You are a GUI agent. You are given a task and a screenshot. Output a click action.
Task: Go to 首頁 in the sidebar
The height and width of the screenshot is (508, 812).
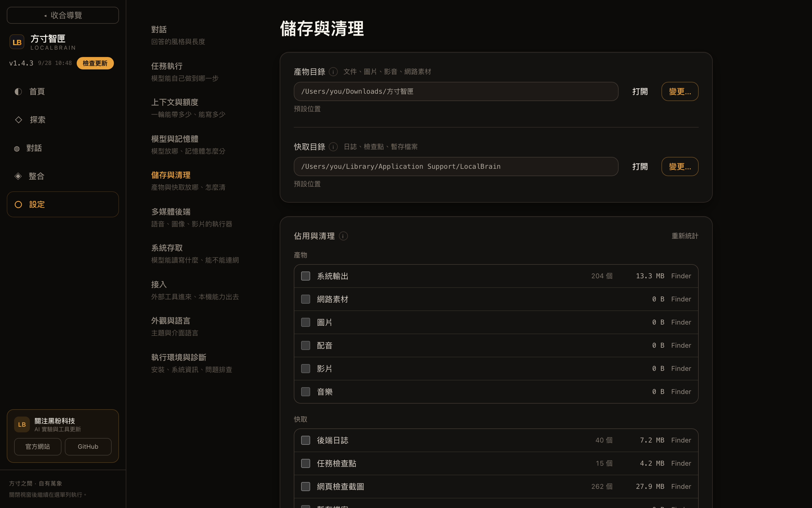pyautogui.click(x=63, y=91)
